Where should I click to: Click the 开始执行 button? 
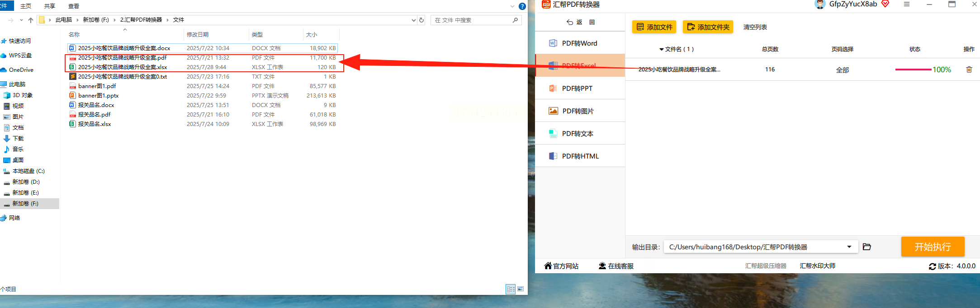933,247
